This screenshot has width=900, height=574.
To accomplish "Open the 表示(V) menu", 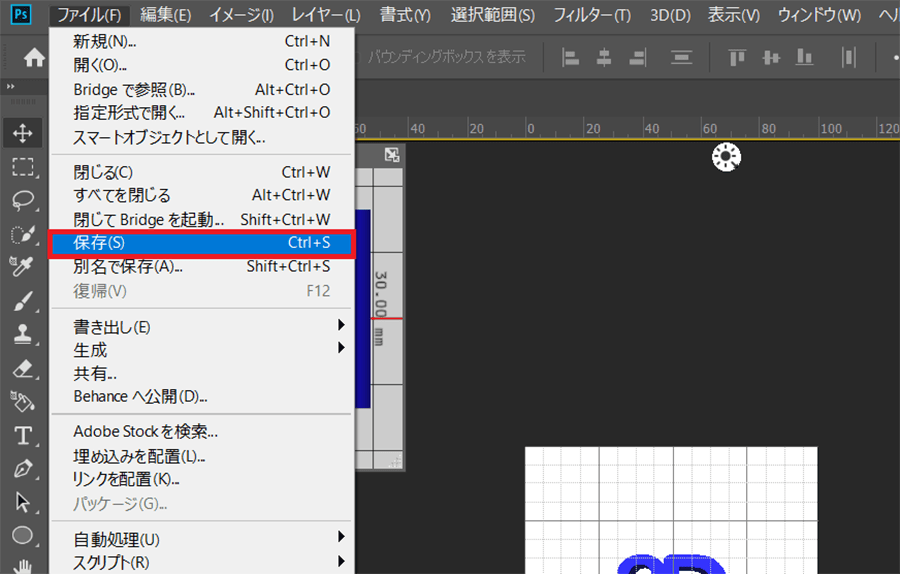I will tap(734, 14).
